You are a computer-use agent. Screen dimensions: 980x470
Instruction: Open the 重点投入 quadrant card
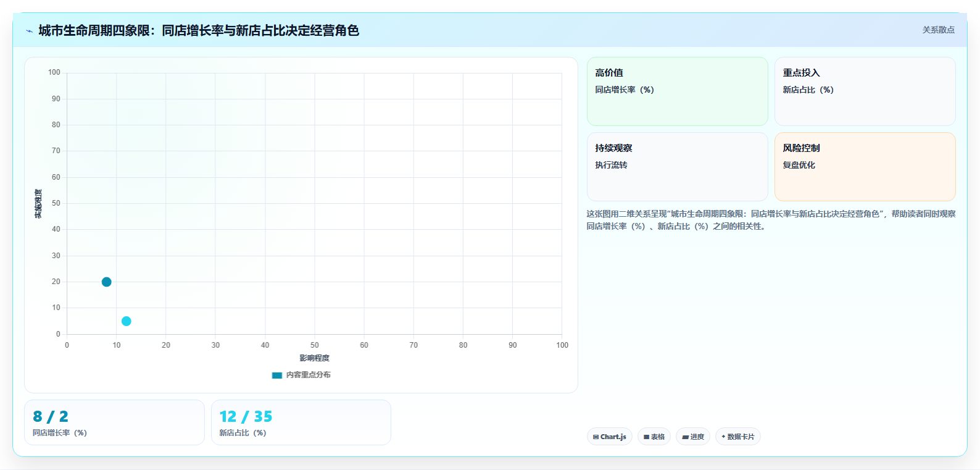point(865,91)
